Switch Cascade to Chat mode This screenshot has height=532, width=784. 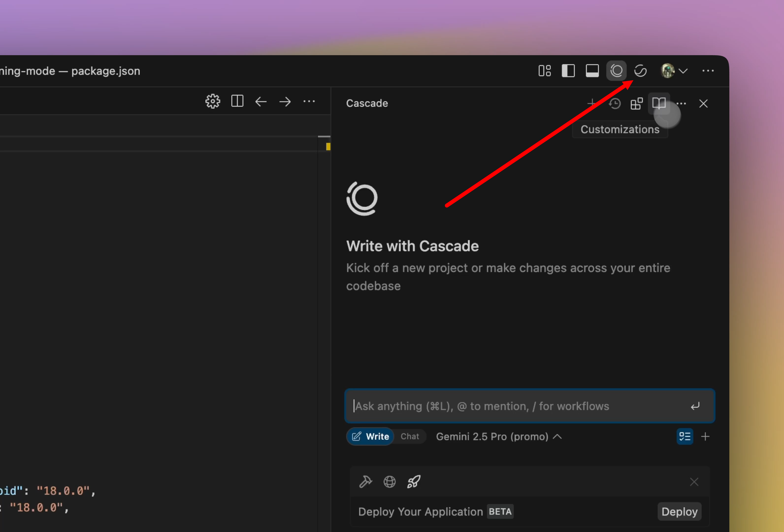tap(409, 436)
